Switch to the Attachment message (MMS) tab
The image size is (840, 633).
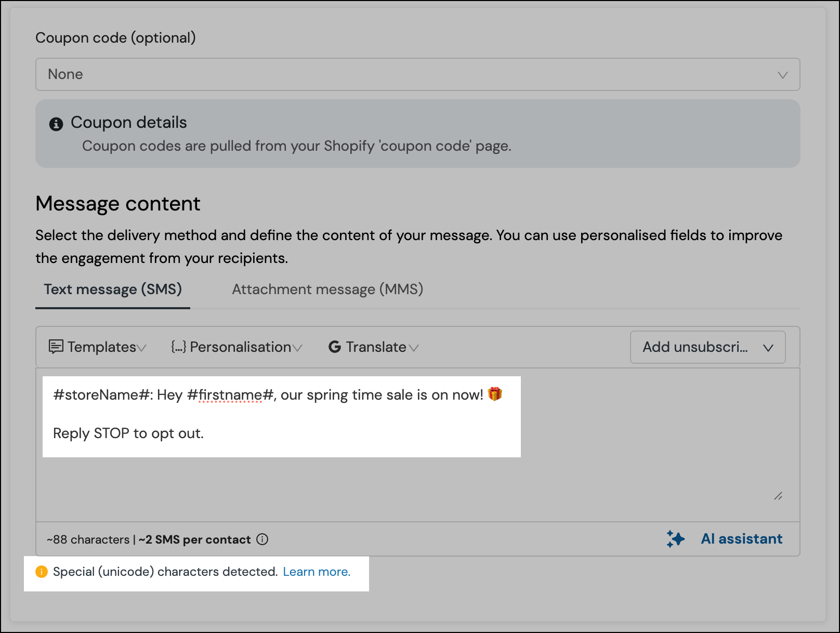coord(327,289)
